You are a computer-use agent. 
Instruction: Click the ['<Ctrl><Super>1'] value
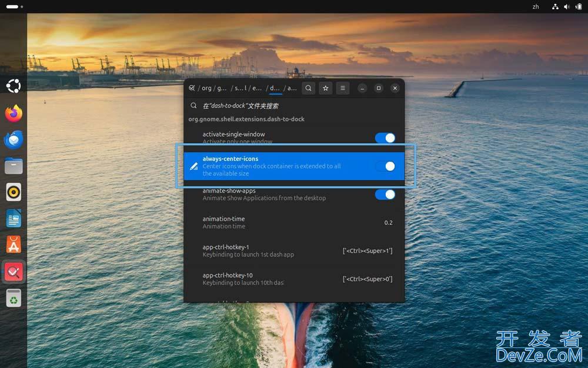pyautogui.click(x=367, y=251)
